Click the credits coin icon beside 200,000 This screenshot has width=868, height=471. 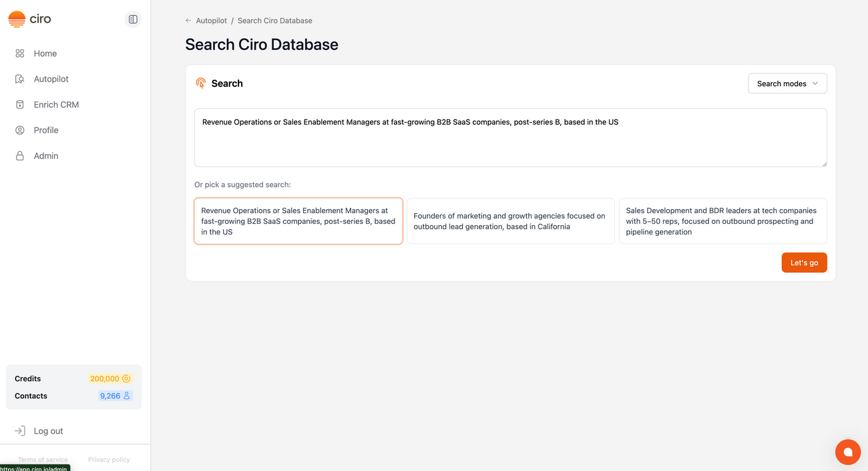(x=127, y=378)
